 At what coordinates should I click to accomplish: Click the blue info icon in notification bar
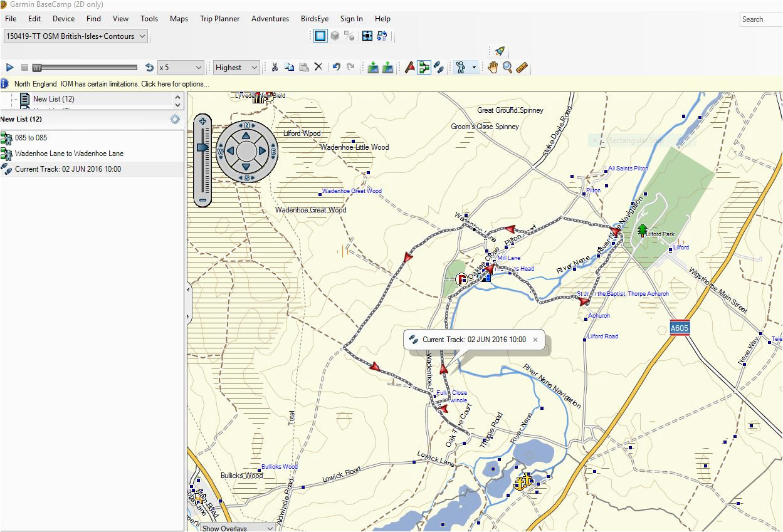point(4,83)
